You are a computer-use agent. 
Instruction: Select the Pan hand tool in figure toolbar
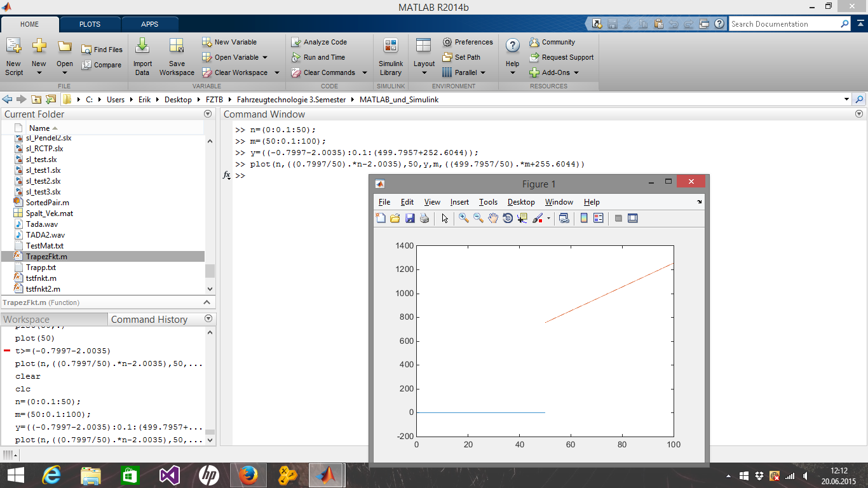[493, 219]
